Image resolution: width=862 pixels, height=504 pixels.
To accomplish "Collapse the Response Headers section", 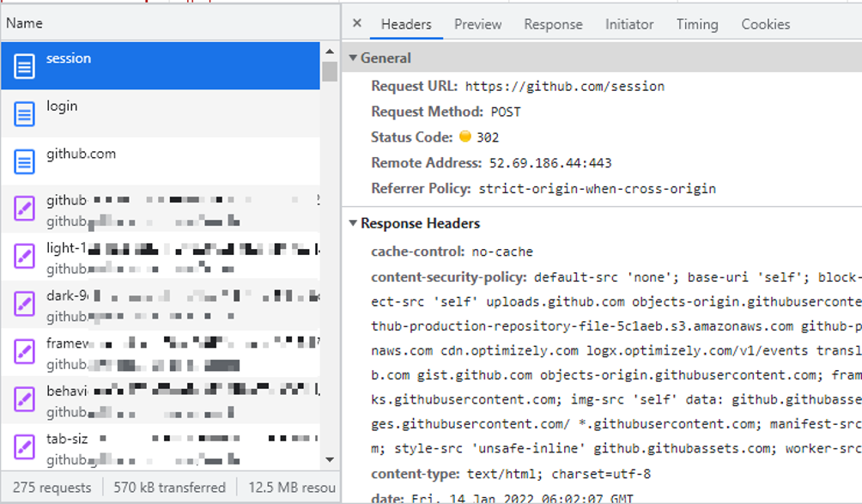I will click(x=353, y=223).
